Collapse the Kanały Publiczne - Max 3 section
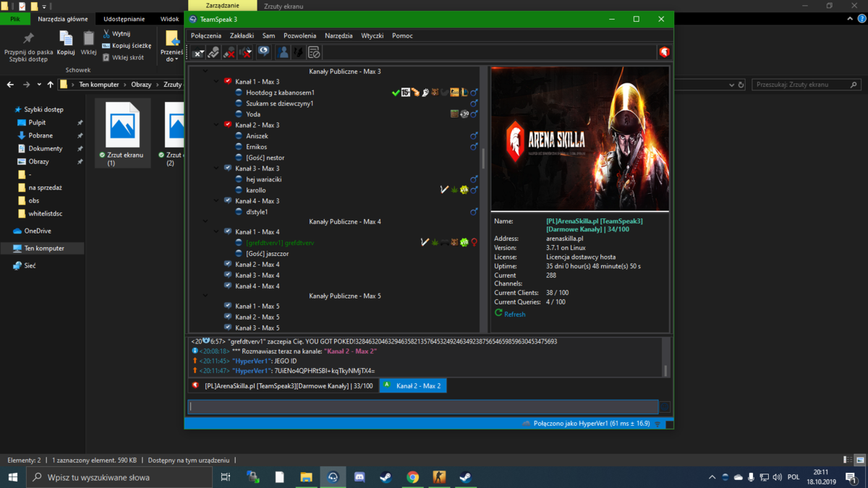 (205, 72)
